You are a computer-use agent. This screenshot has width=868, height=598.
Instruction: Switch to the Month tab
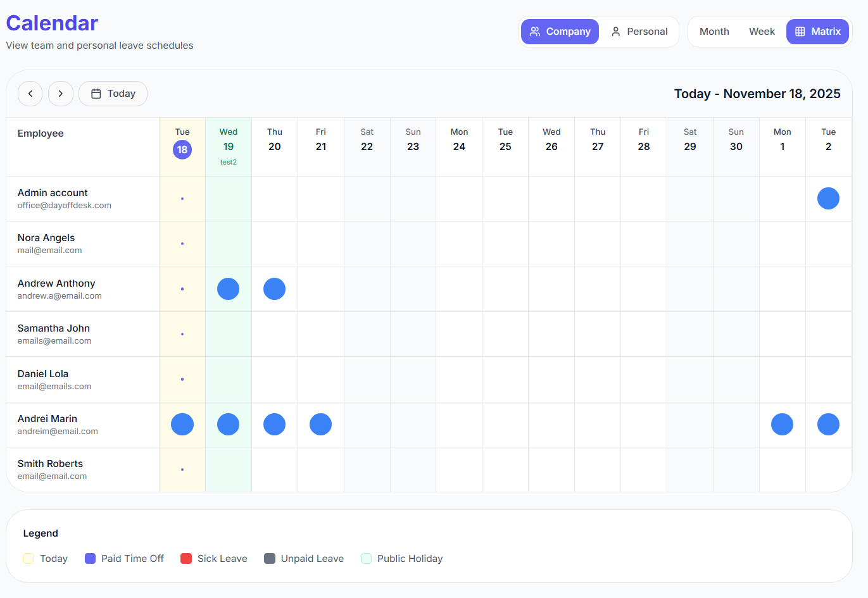click(x=714, y=31)
